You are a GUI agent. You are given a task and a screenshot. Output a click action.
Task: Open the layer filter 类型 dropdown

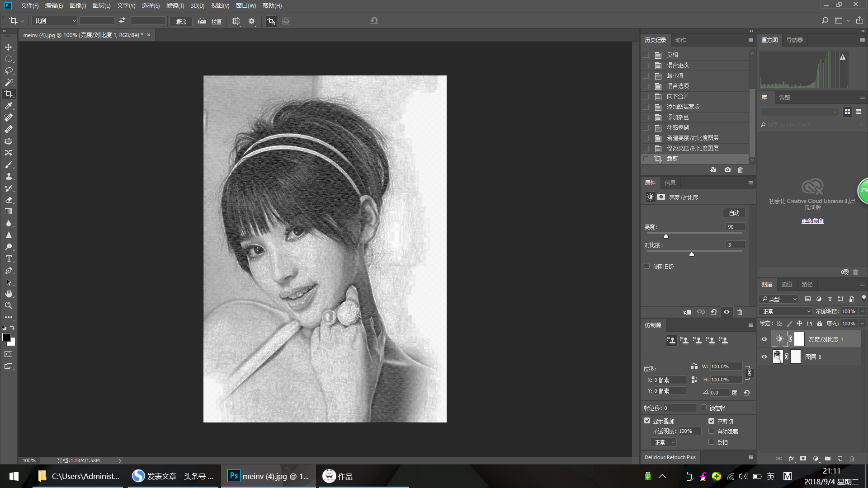click(x=779, y=299)
